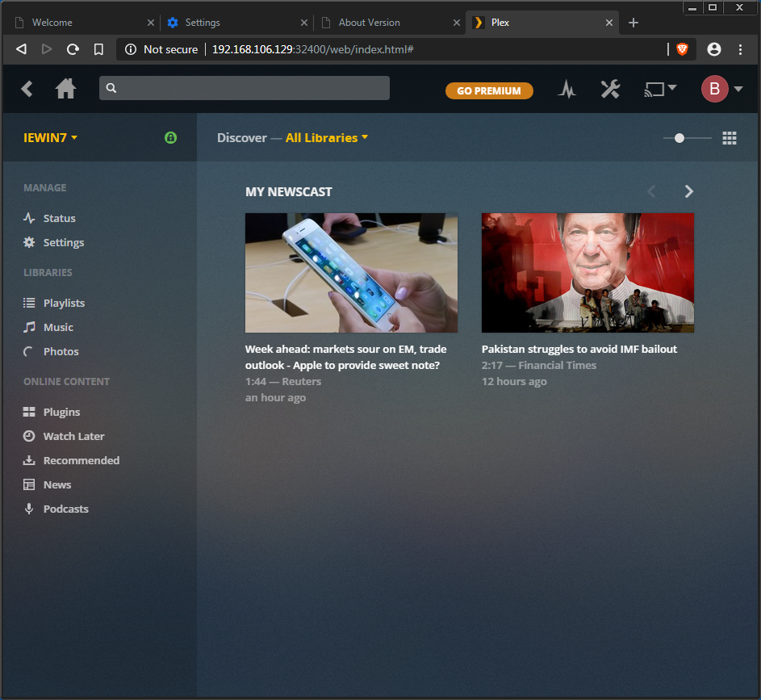Click into the Plex search field
Viewport: 761px width, 700px height.
point(245,88)
